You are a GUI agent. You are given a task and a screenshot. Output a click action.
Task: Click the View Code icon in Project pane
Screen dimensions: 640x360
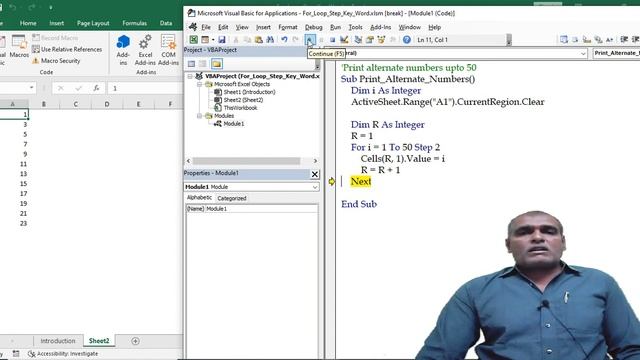click(x=191, y=64)
